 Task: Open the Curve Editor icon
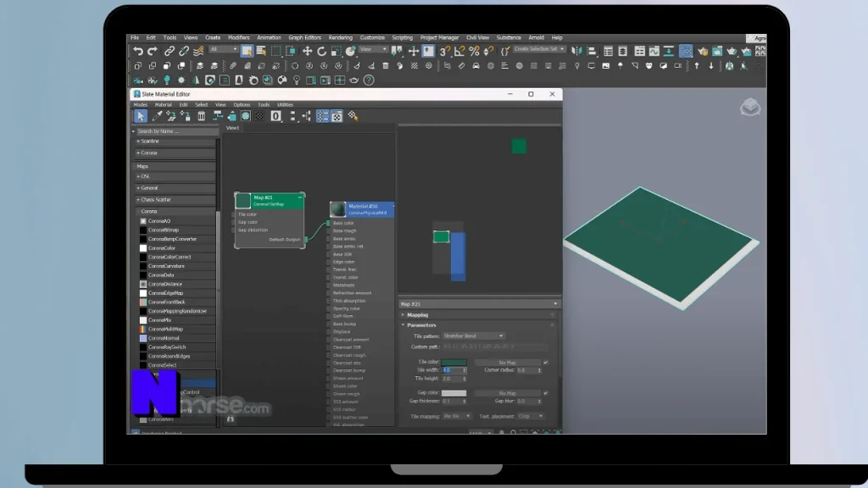click(x=654, y=51)
